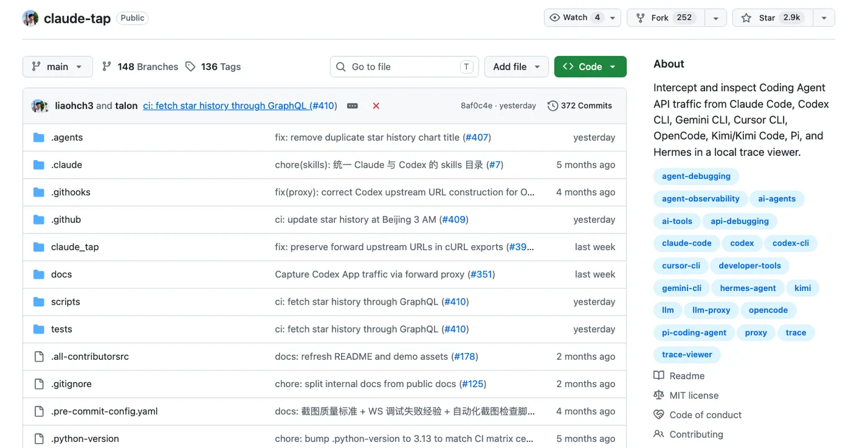
Task: Click the .github folder icon
Action: [x=39, y=219]
